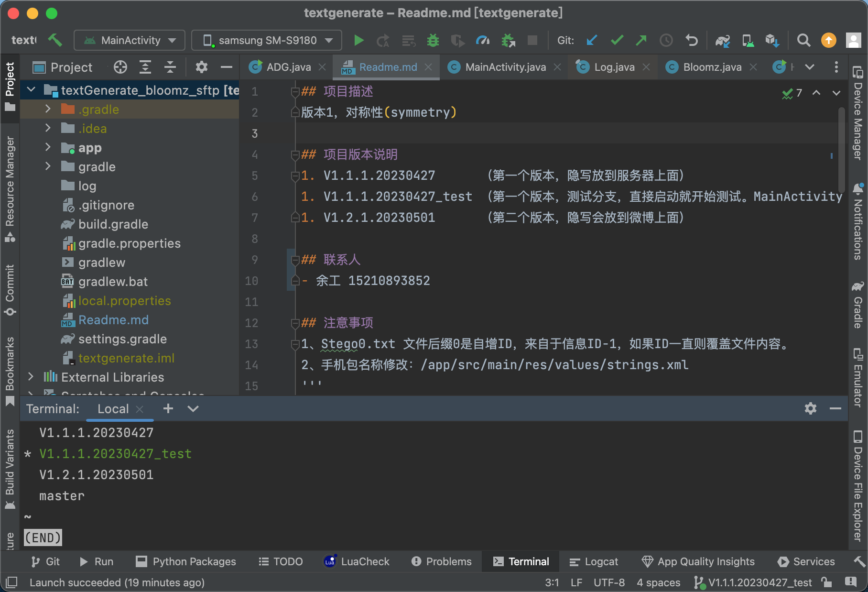Toggle the Bookmarks side panel
868x592 pixels.
[10, 372]
